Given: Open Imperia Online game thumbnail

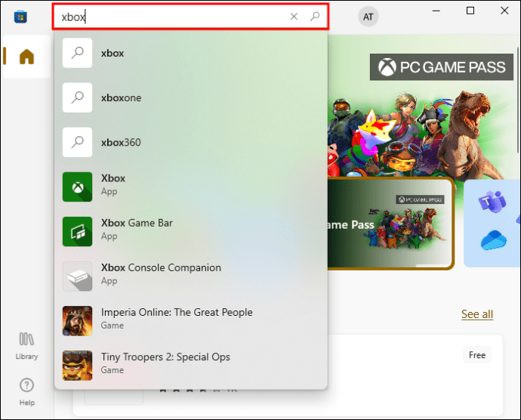Looking at the screenshot, I should (78, 321).
